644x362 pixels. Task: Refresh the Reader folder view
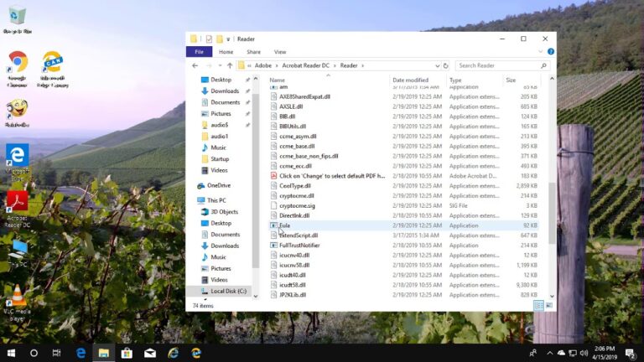click(446, 65)
